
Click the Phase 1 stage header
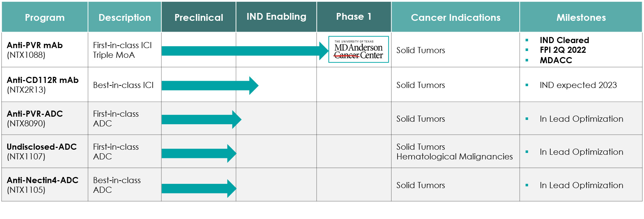[354, 17]
